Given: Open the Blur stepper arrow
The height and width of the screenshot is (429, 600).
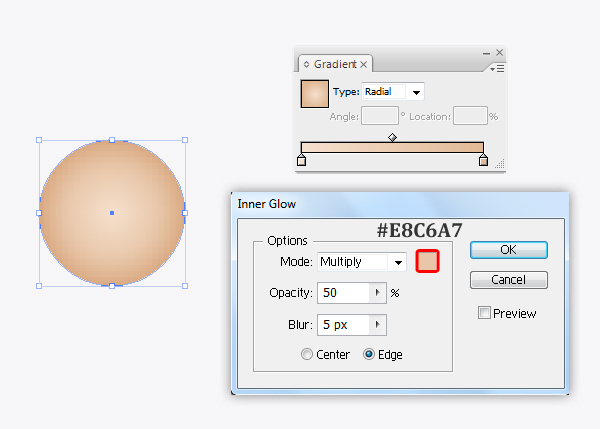Looking at the screenshot, I should click(378, 325).
